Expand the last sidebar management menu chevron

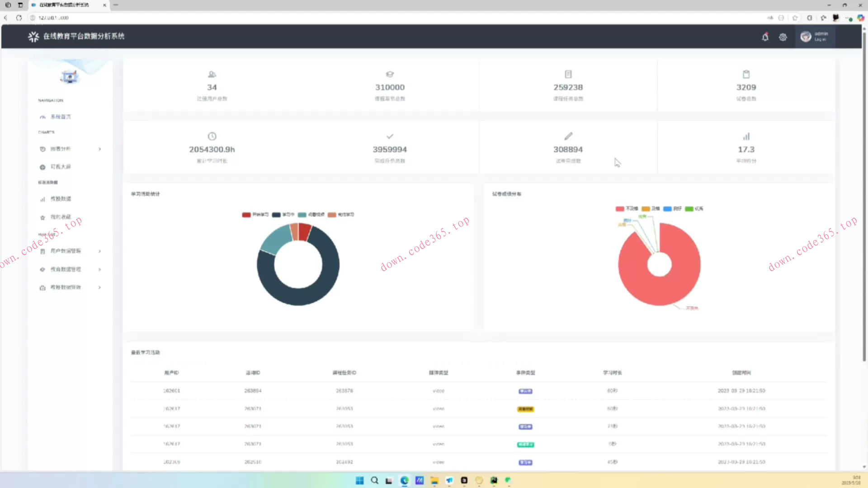(x=99, y=287)
